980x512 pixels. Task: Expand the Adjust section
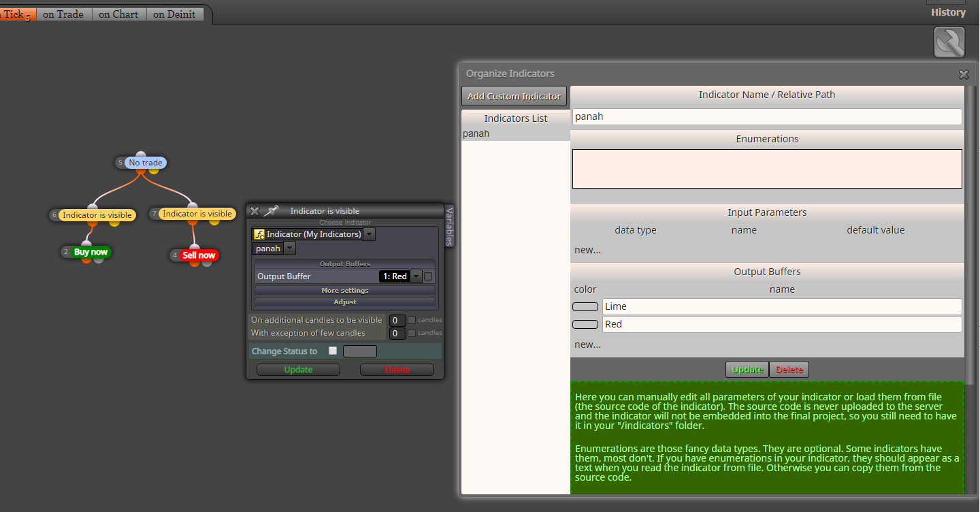[x=345, y=302]
